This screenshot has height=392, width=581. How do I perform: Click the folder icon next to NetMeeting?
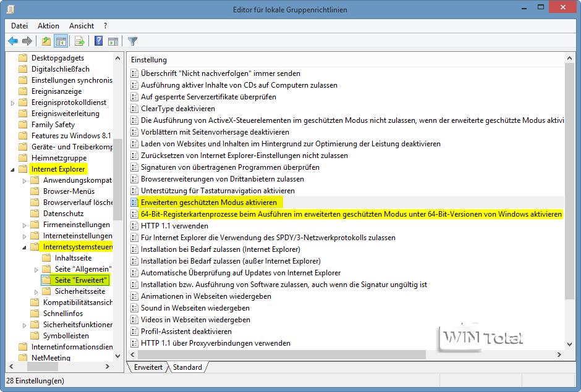(x=23, y=357)
